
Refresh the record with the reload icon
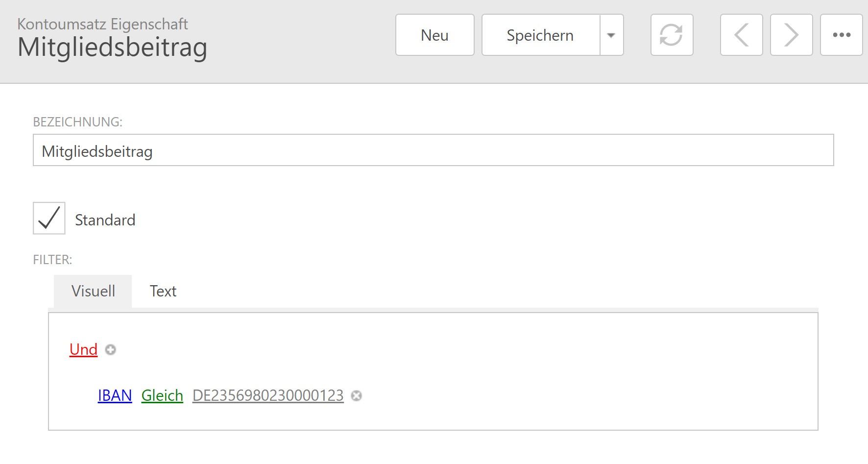[672, 35]
